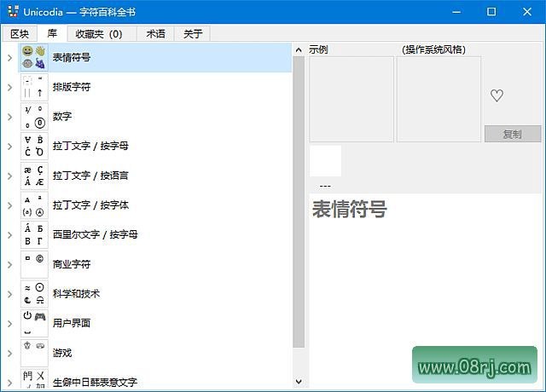The height and width of the screenshot is (392, 546).
Task: Click the 表情符号 heading in description pane
Action: pos(350,209)
